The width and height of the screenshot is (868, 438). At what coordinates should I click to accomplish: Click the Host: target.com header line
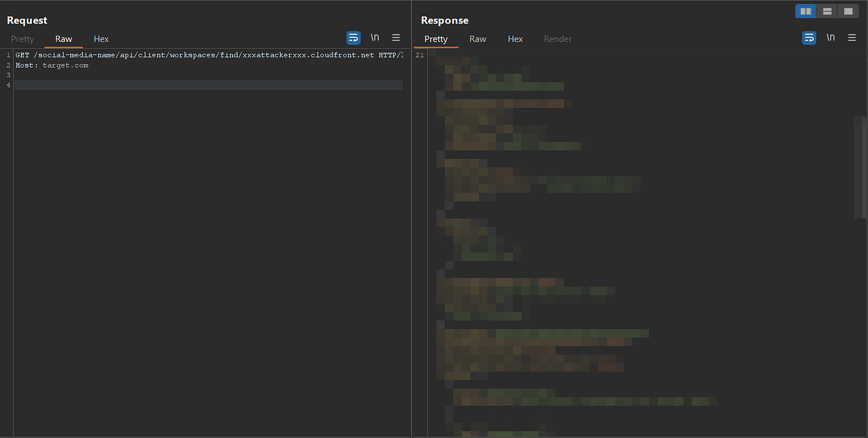tap(53, 65)
